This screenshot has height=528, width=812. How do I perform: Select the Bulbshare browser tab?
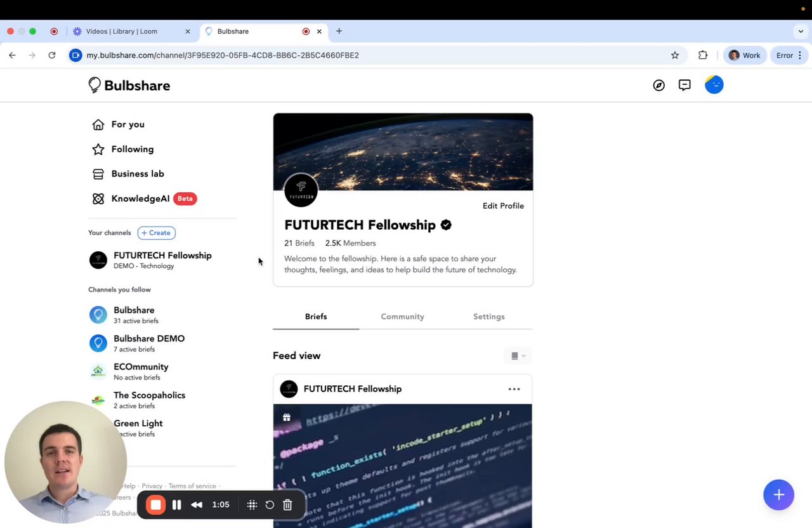click(x=263, y=31)
